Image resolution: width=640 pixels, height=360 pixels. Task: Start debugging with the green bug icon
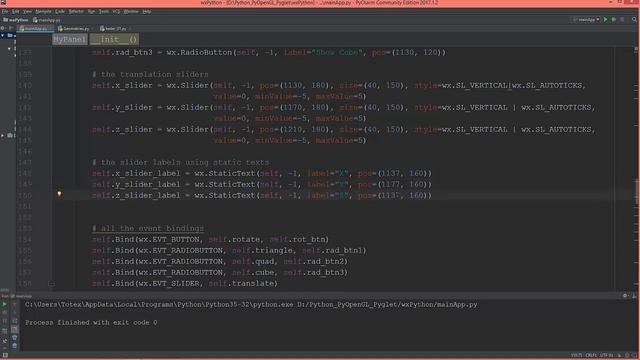point(613,20)
